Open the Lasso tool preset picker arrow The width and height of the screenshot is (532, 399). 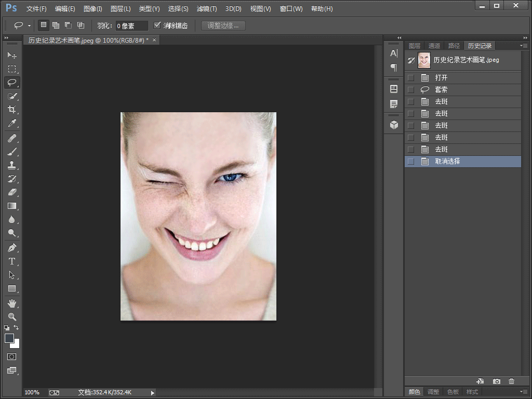tap(29, 25)
